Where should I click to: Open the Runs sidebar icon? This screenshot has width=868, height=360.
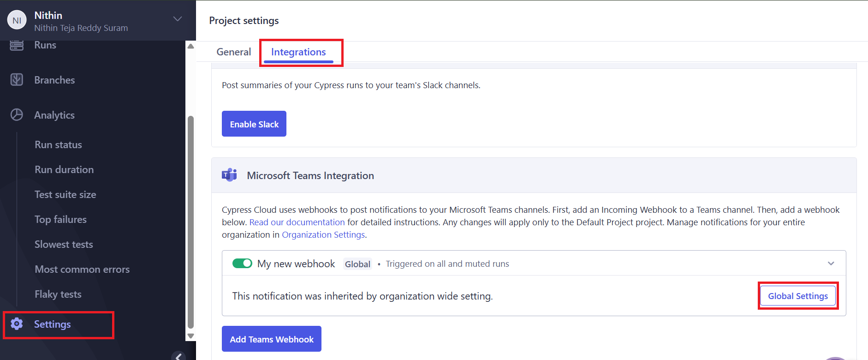click(17, 45)
